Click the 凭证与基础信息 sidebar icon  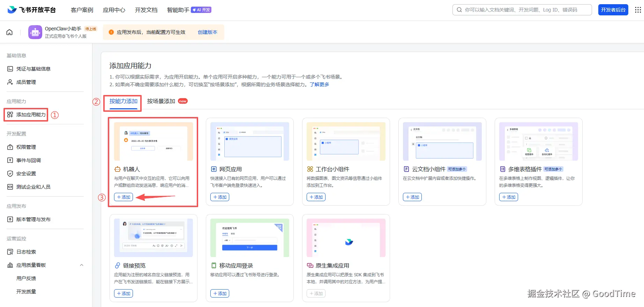click(x=10, y=69)
